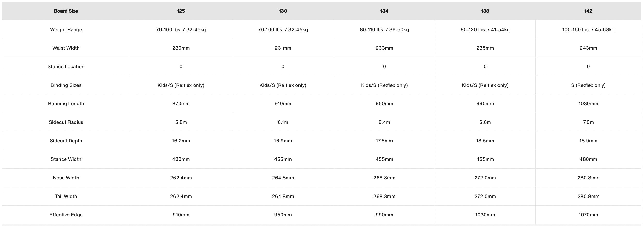The image size is (644, 226).
Task: Select the Effective Edge row label
Action: coord(66,215)
